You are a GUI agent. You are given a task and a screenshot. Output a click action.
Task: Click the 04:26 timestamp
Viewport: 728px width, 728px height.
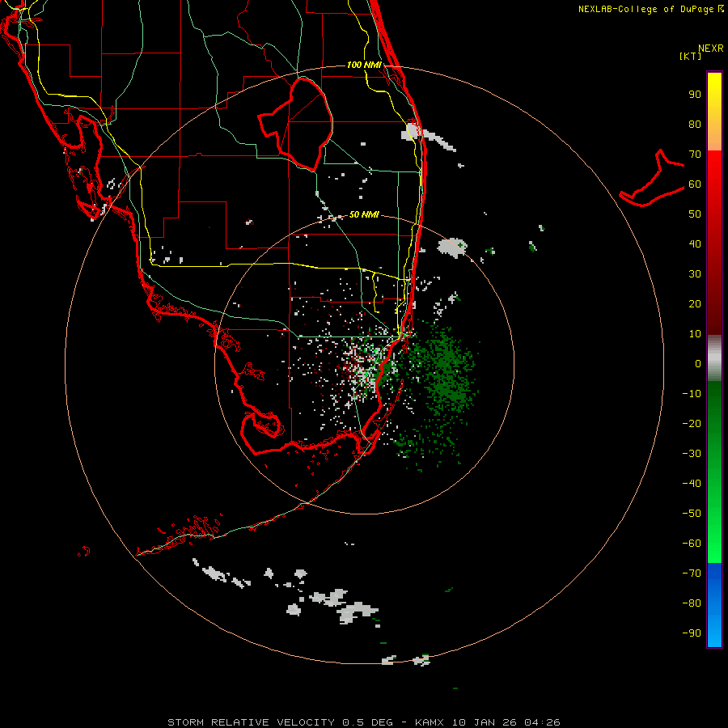[x=542, y=722]
